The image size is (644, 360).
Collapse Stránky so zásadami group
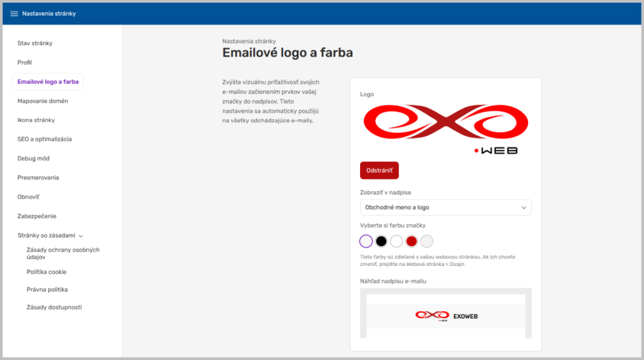50,236
